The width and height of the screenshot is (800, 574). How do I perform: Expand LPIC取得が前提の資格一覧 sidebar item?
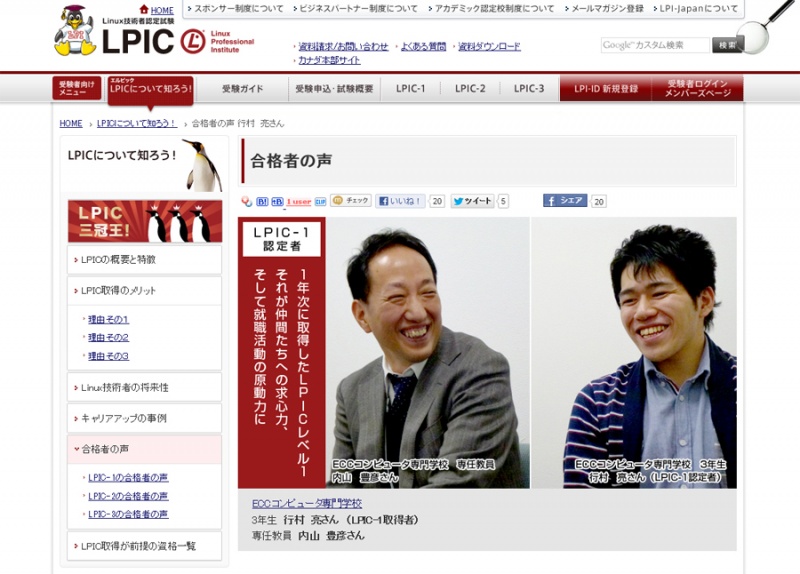coord(144,546)
